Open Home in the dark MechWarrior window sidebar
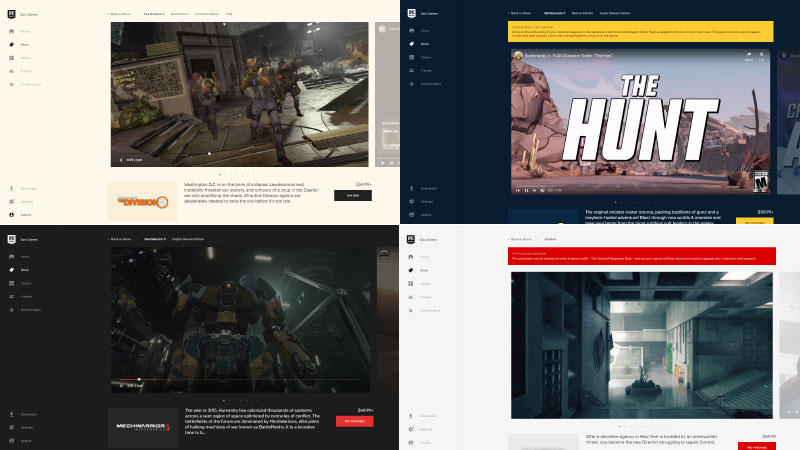Image resolution: width=800 pixels, height=450 pixels. (x=19, y=257)
